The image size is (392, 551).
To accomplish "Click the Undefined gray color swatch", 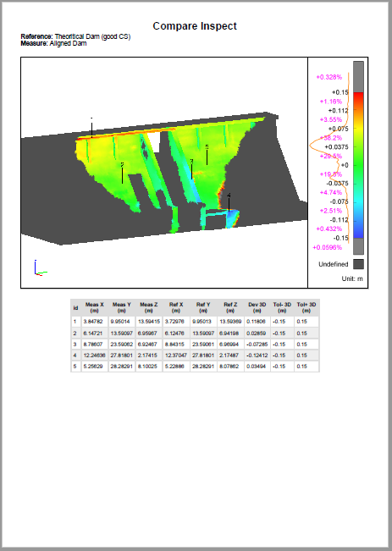I will (358, 264).
